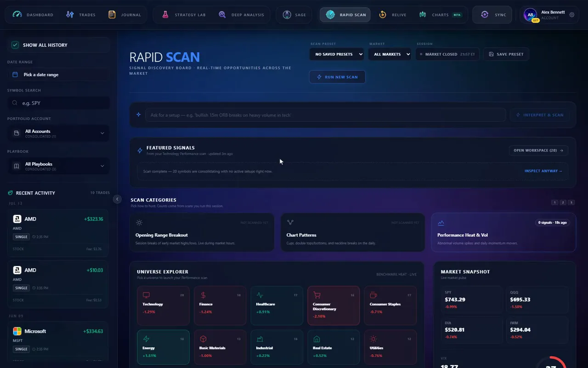
Task: Open the No Saved Presets dropdown
Action: click(x=337, y=54)
